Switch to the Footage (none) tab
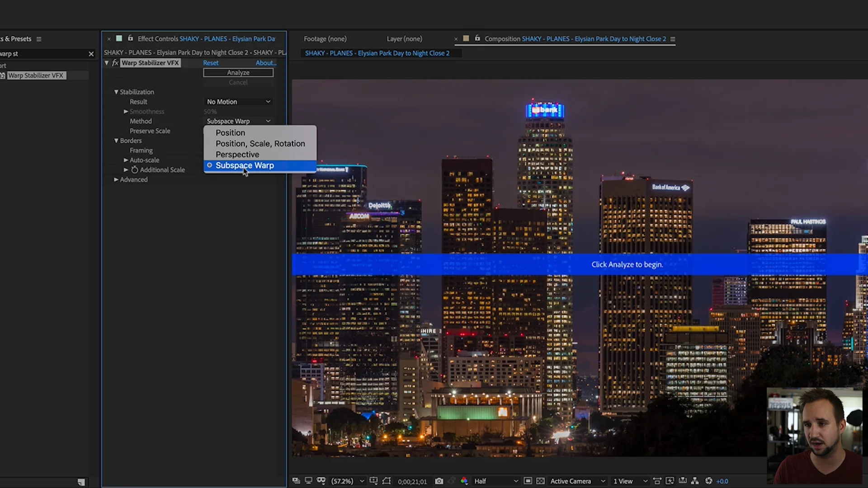 (325, 39)
